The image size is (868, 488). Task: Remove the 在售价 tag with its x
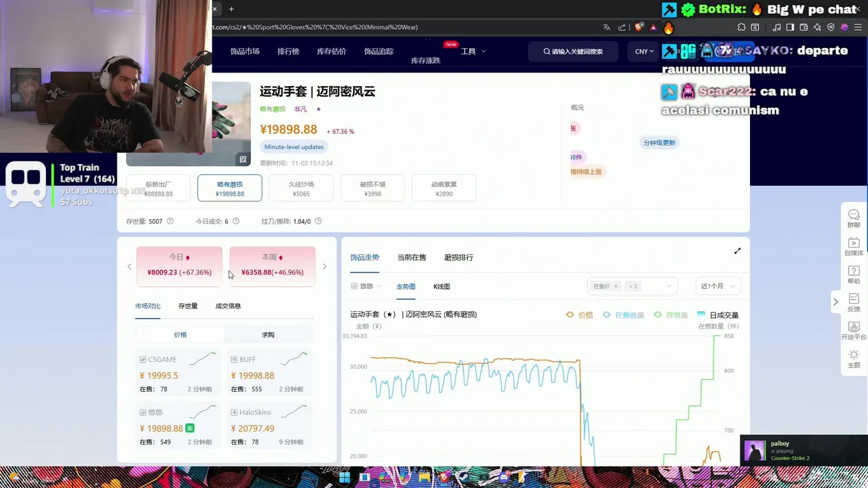616,286
